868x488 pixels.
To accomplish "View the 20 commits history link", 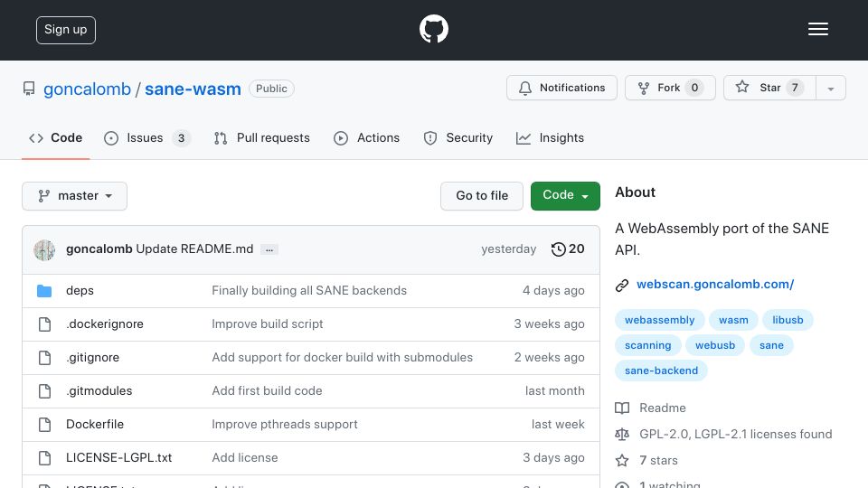I will tap(568, 249).
